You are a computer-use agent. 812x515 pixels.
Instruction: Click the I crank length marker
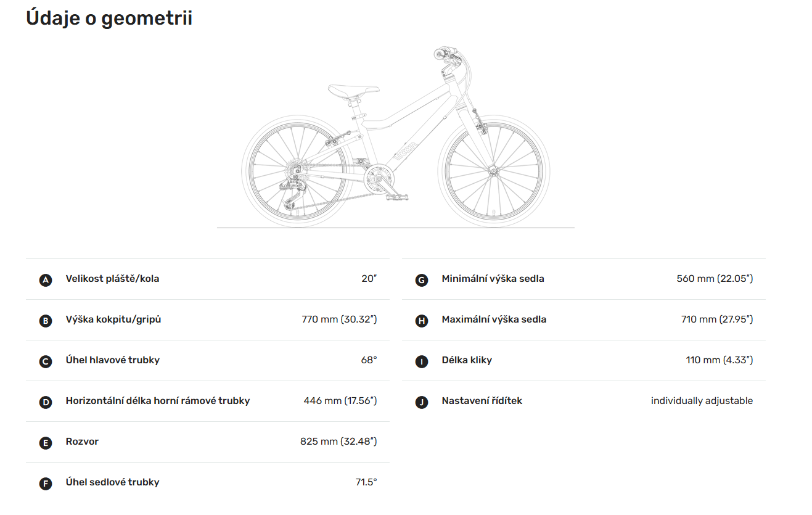tap(422, 361)
